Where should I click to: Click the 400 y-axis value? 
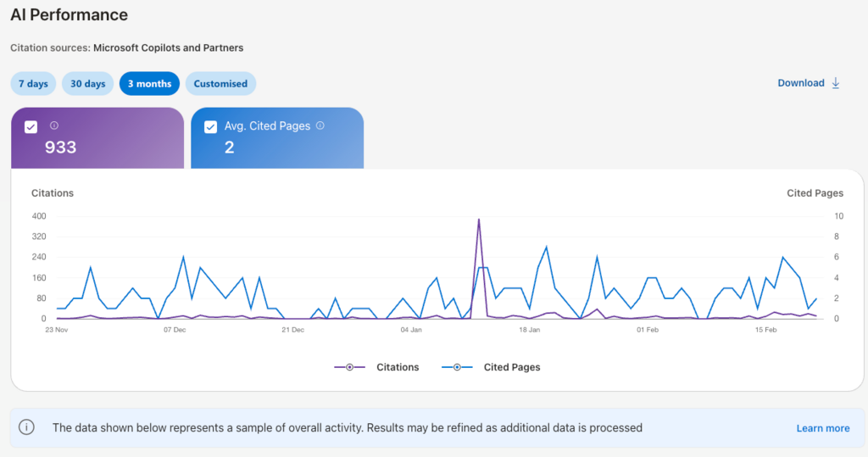(x=39, y=216)
